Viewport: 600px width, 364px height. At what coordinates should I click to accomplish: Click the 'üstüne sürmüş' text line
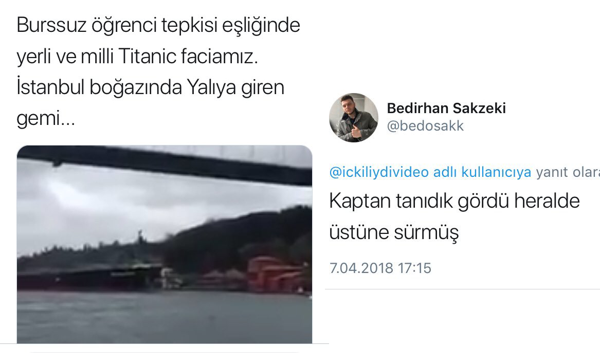click(394, 232)
